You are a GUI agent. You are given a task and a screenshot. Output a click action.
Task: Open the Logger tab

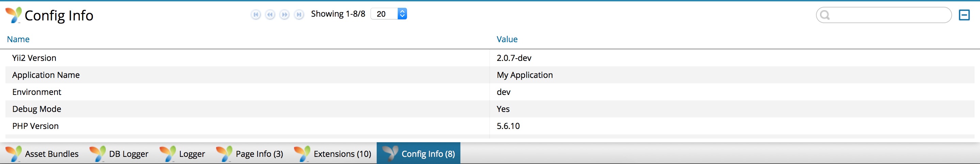(x=182, y=153)
